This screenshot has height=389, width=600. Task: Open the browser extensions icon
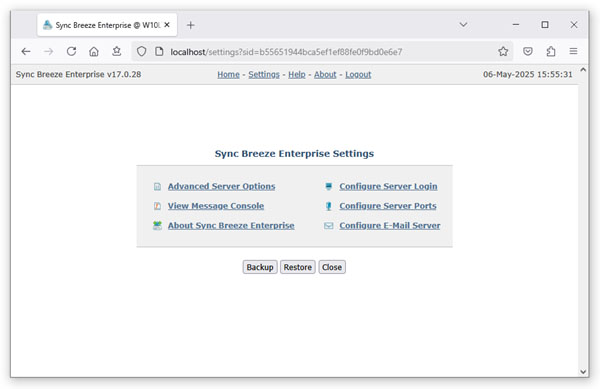[551, 51]
